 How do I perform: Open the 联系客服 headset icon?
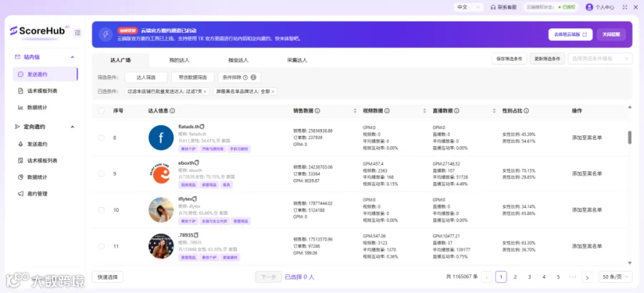(493, 7)
